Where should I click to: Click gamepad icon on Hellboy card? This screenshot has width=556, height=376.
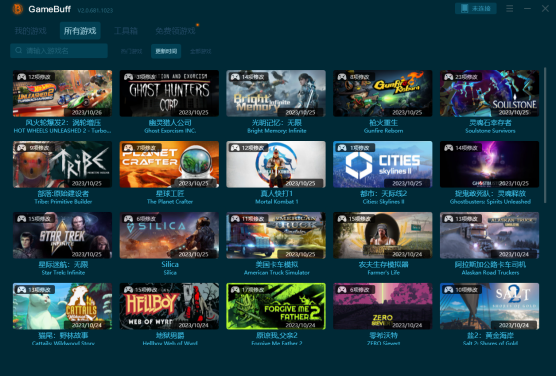(128, 289)
